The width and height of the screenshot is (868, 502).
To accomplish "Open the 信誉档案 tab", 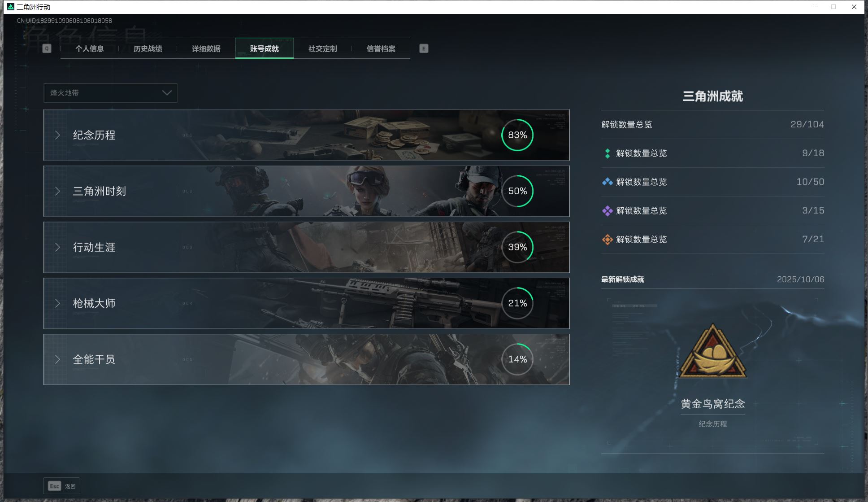I will 381,48.
